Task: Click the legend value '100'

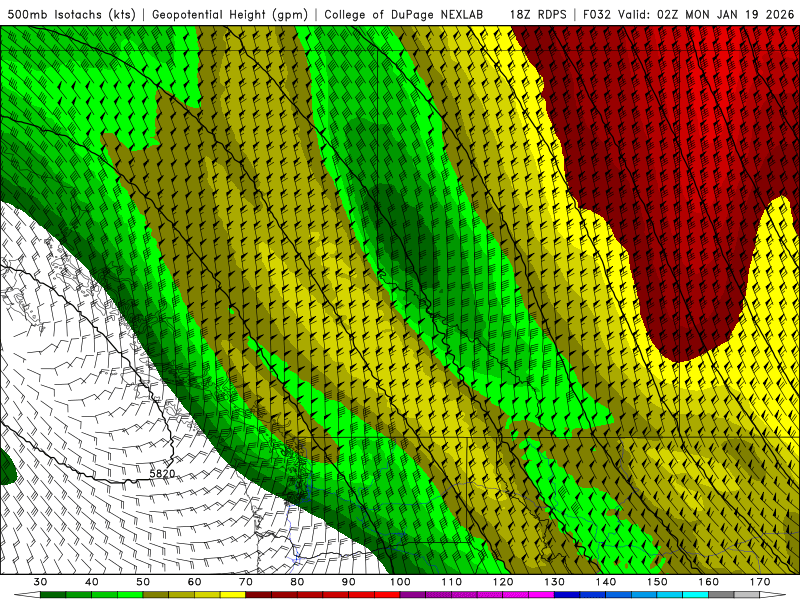Action: click(400, 582)
